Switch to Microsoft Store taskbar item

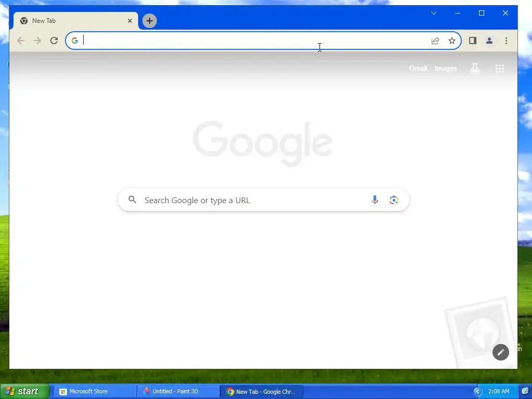(96, 392)
